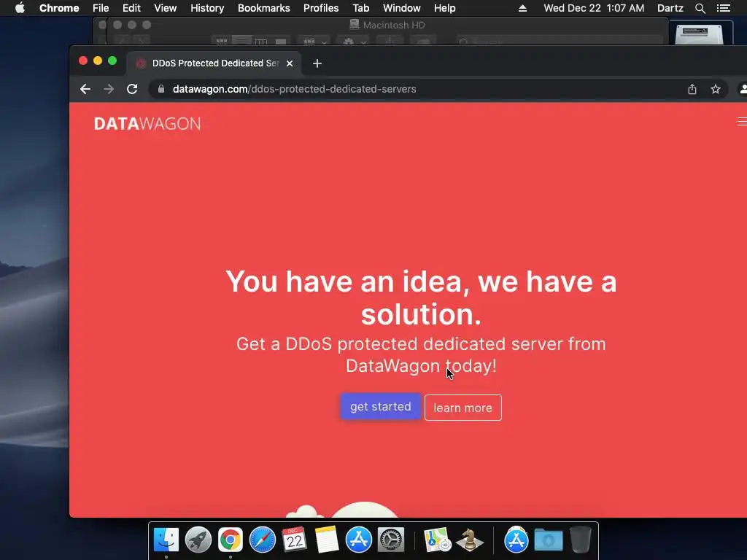The image size is (747, 560).
Task: Open the Downloads folder in the dock
Action: [x=549, y=540]
